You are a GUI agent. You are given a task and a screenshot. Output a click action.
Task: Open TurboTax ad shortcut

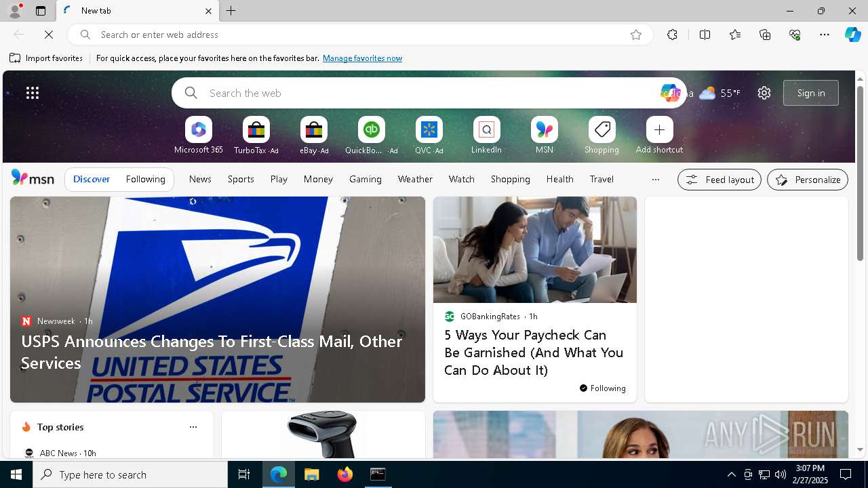coord(256,136)
